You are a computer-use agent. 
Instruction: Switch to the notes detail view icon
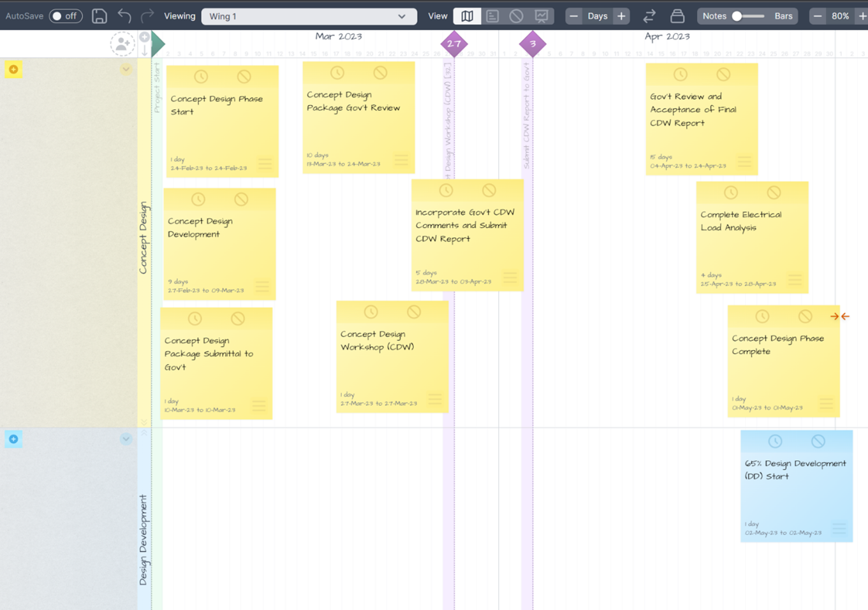coord(492,15)
